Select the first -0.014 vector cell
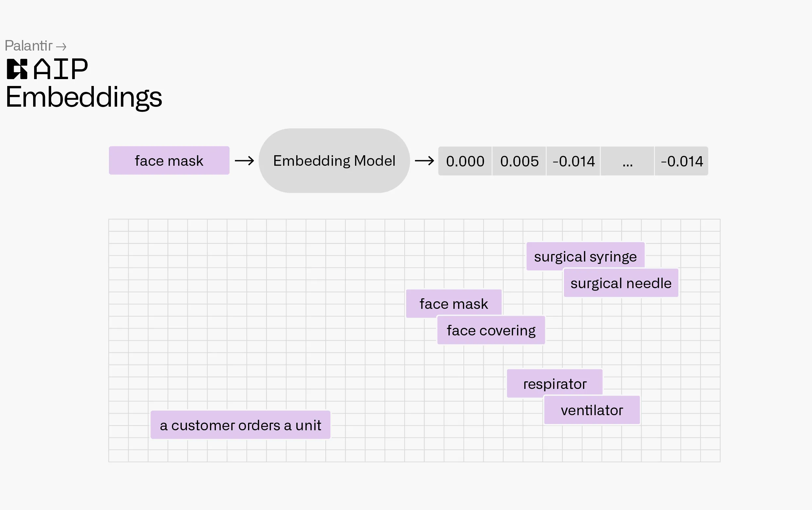This screenshot has height=510, width=812. point(573,161)
